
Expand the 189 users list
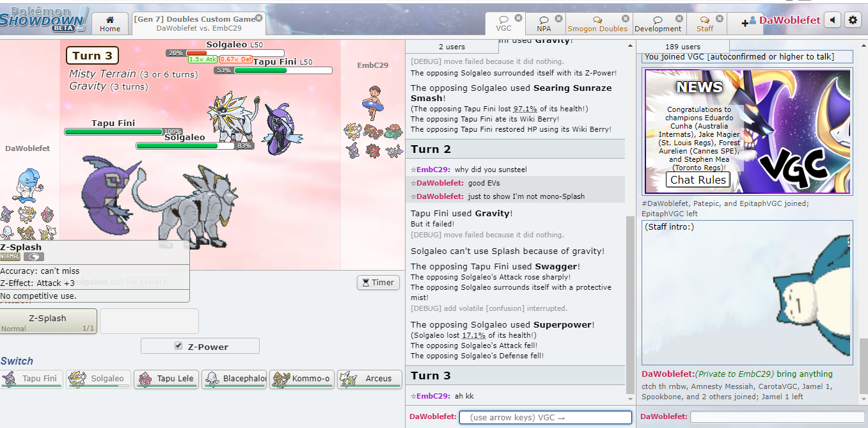point(682,47)
